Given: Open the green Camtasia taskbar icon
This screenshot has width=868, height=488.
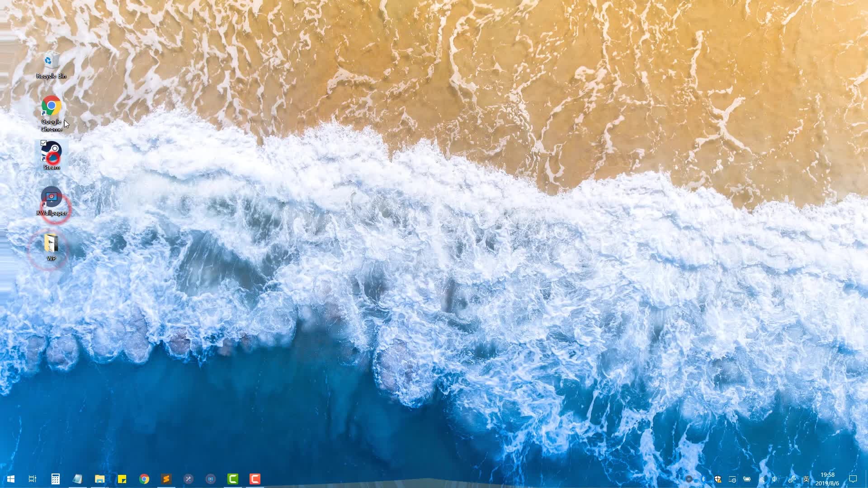Looking at the screenshot, I should 233,479.
